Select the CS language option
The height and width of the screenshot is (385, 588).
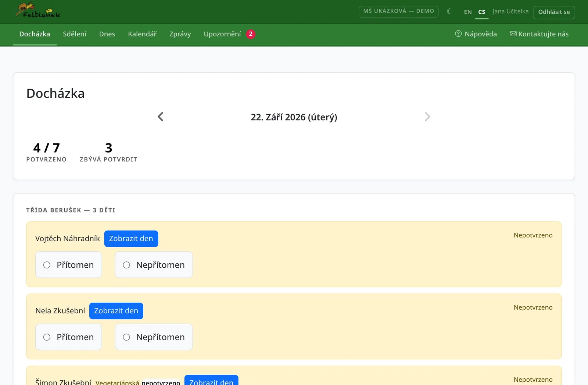tap(482, 12)
